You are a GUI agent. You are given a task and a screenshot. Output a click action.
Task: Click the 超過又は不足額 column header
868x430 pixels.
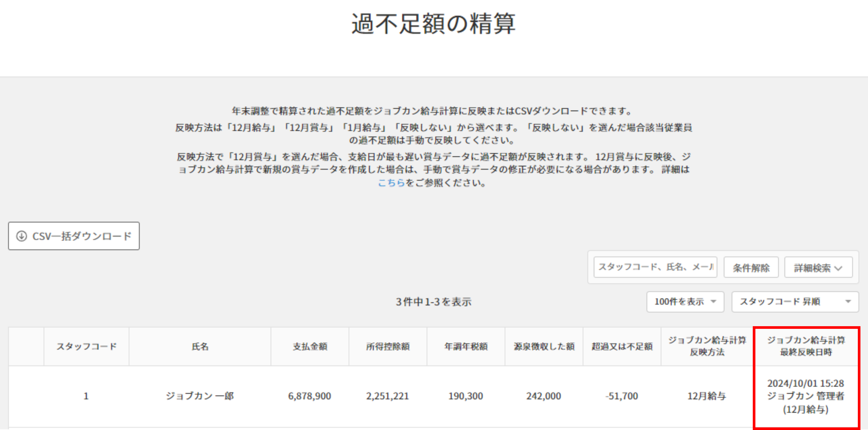tap(622, 347)
